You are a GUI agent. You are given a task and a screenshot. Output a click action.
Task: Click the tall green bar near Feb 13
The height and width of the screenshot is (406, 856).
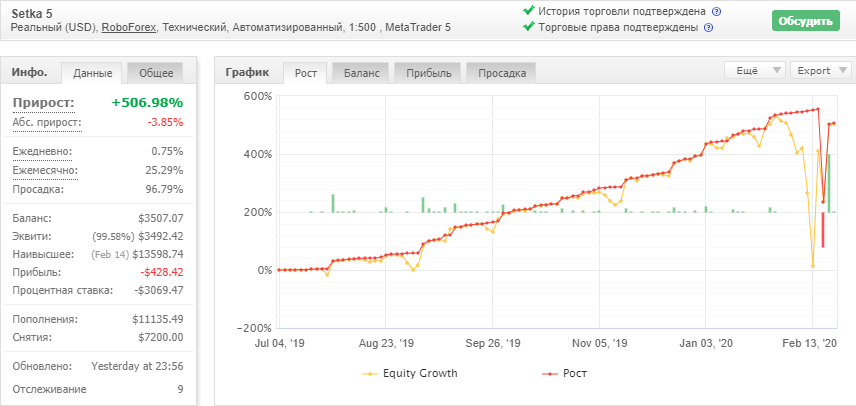tap(829, 183)
